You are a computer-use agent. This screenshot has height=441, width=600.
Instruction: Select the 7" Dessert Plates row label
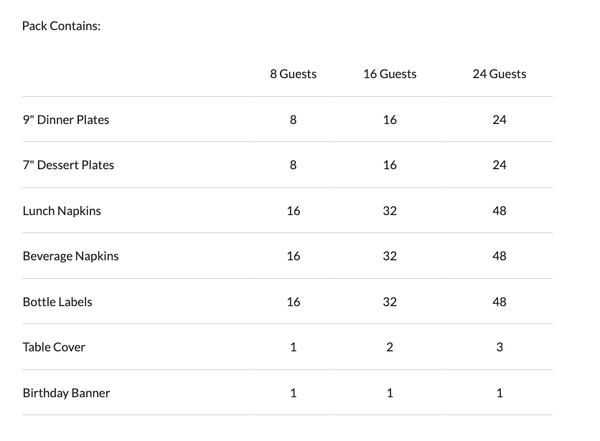pos(68,165)
